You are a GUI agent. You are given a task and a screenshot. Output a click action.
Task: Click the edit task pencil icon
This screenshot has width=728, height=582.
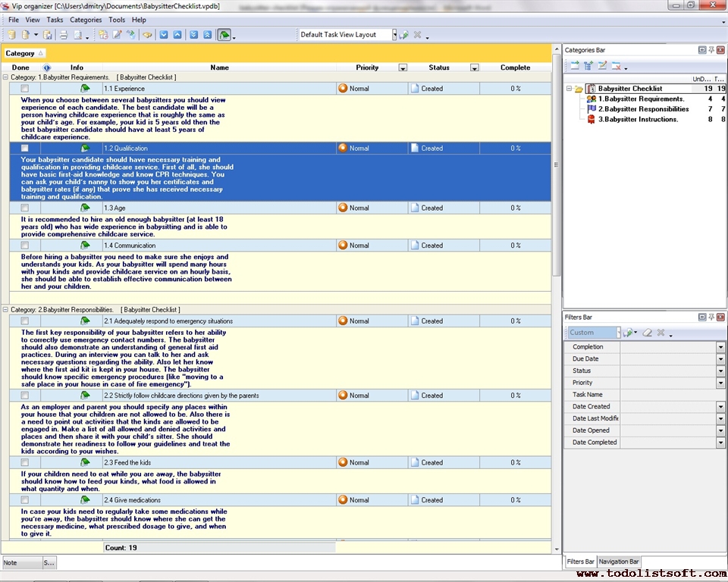(117, 35)
